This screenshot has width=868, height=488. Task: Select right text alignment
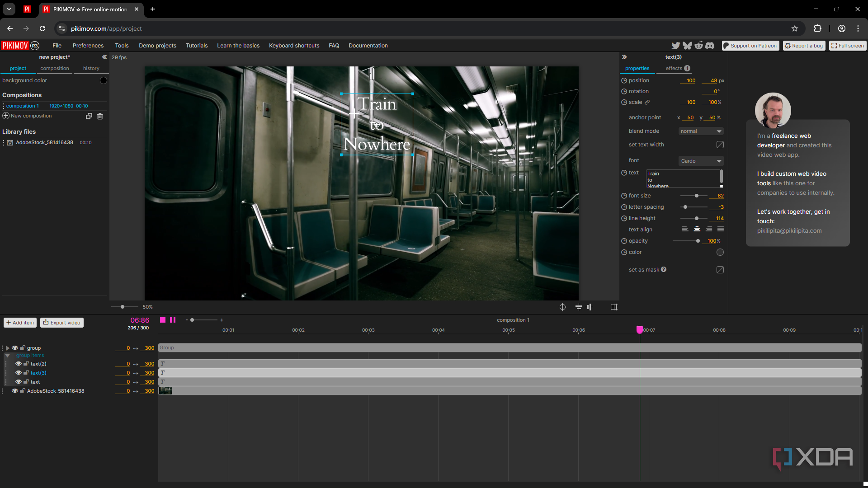click(709, 229)
